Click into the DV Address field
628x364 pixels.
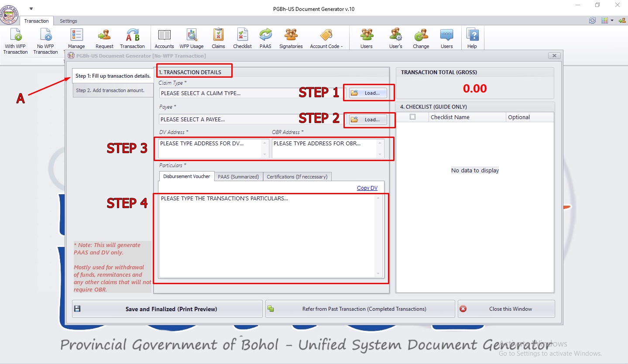click(x=210, y=148)
